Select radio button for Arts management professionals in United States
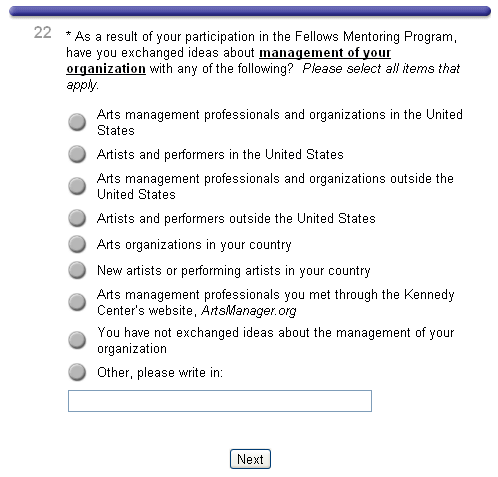The height and width of the screenshot is (477, 498). tap(77, 122)
